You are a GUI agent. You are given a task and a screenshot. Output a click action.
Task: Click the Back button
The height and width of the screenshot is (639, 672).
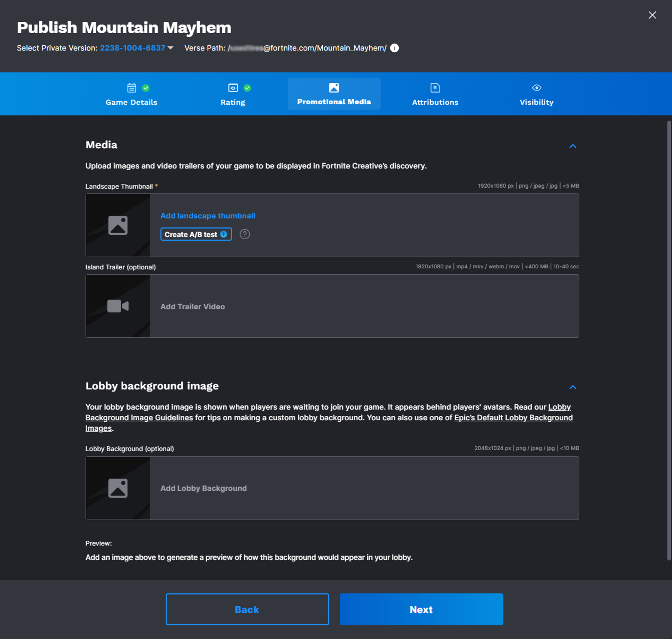(247, 609)
